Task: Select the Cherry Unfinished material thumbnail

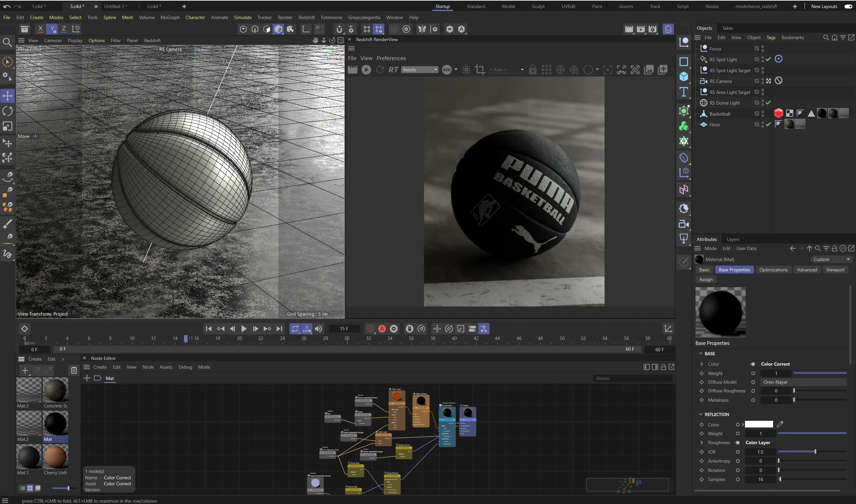Action: (56, 457)
